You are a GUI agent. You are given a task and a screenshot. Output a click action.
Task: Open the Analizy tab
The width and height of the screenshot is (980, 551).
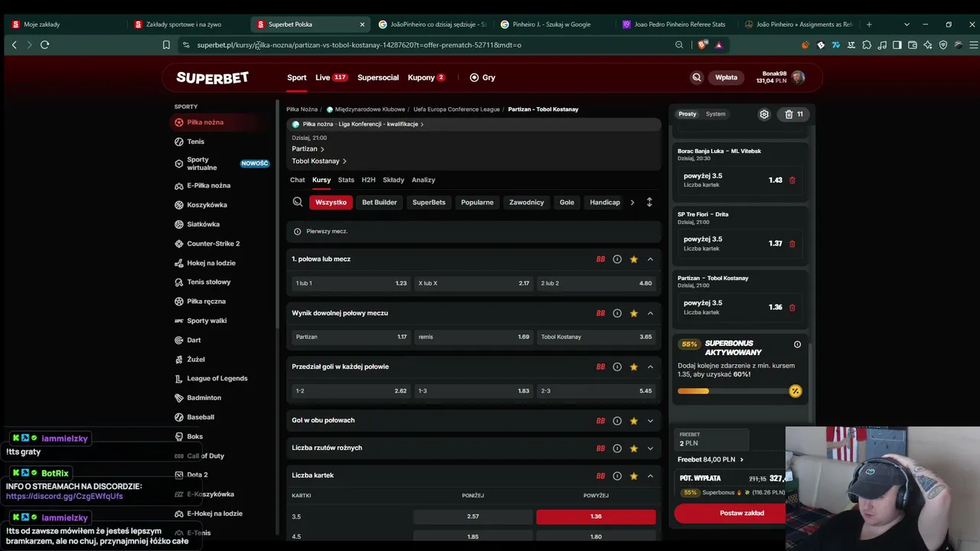(423, 180)
